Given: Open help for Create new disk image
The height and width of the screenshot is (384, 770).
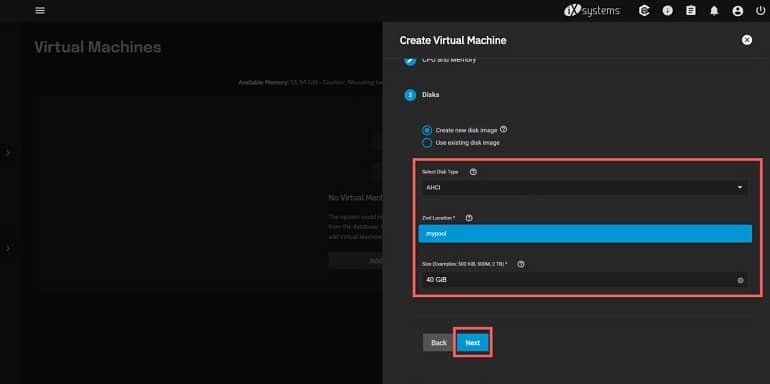Looking at the screenshot, I should point(503,130).
